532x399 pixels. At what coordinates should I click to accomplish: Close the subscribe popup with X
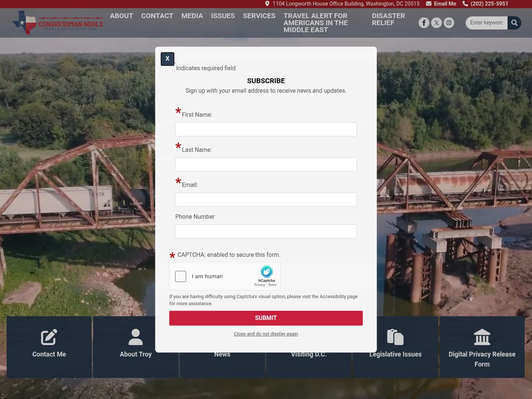tap(167, 59)
